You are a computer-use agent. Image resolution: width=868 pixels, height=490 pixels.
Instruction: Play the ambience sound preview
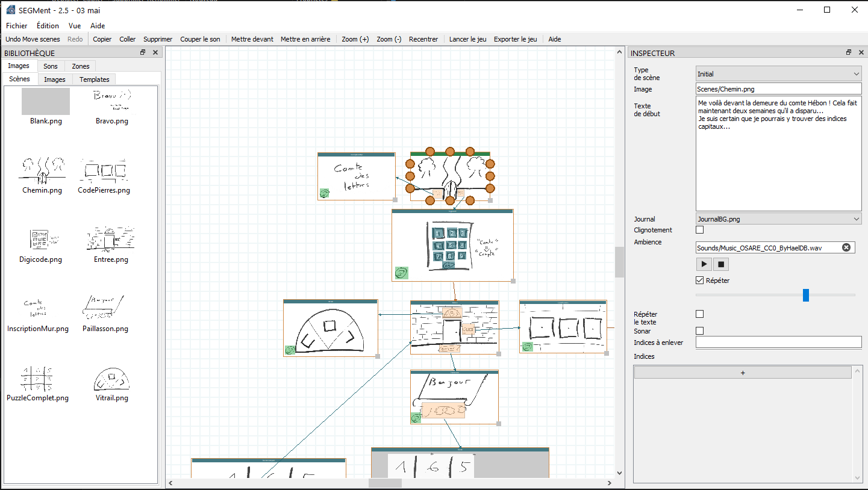pos(704,264)
